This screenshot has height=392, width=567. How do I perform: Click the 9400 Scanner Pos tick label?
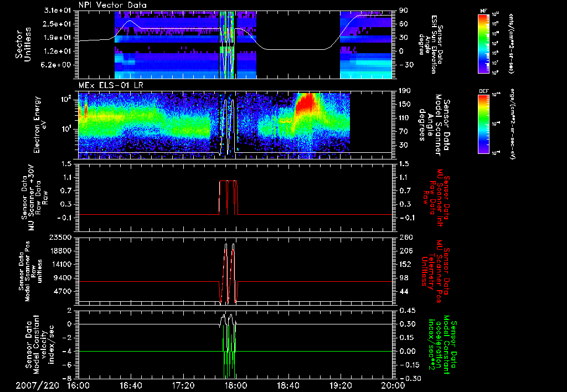(x=63, y=278)
